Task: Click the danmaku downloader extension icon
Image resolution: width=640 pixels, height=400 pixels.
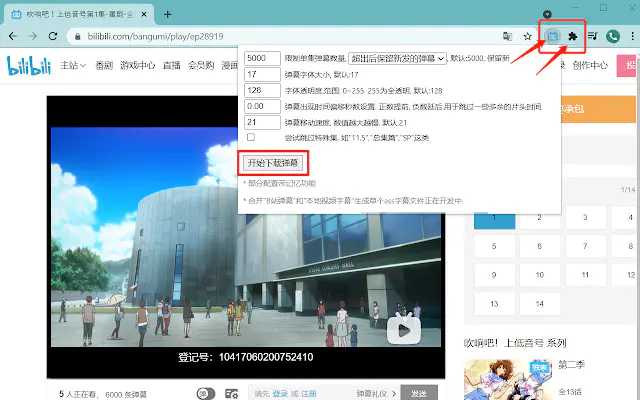Action: (x=553, y=35)
